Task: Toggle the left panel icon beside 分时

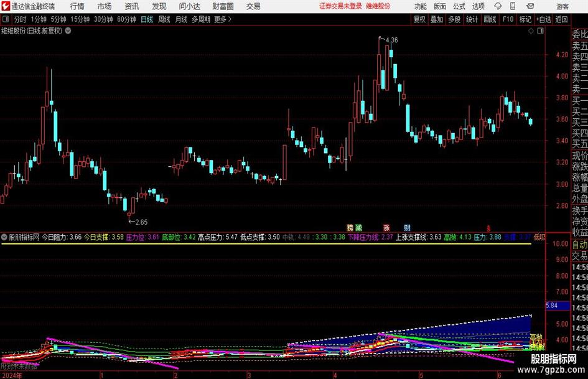Action: click(6, 19)
